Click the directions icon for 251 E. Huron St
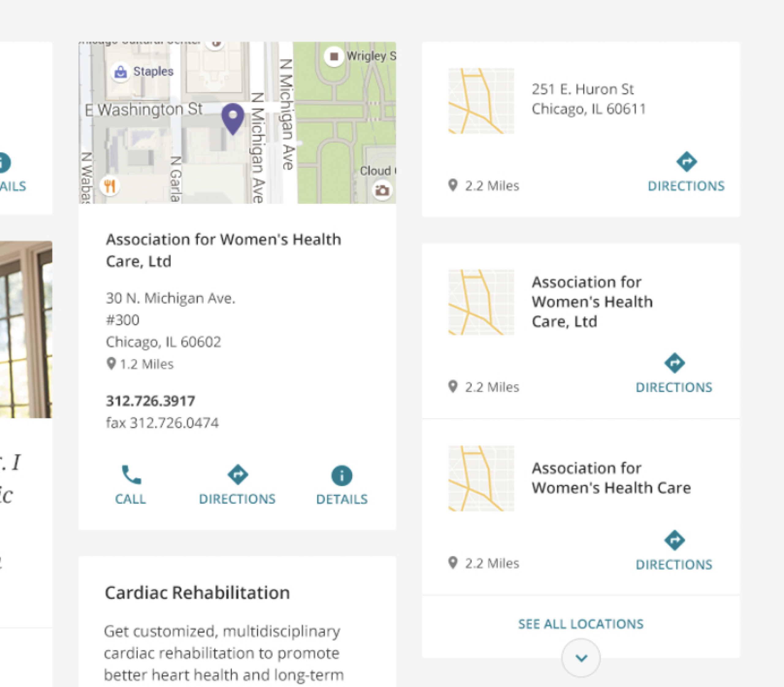Image resolution: width=784 pixels, height=687 pixels. click(686, 162)
